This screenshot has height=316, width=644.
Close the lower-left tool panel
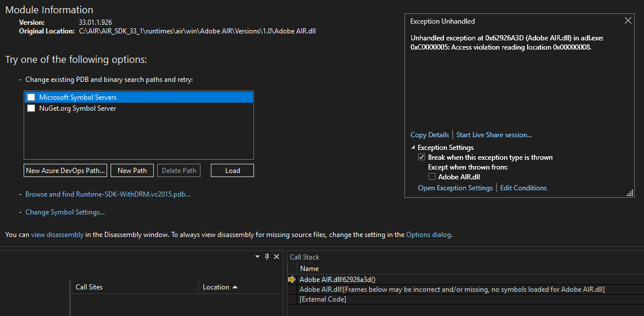pyautogui.click(x=276, y=257)
